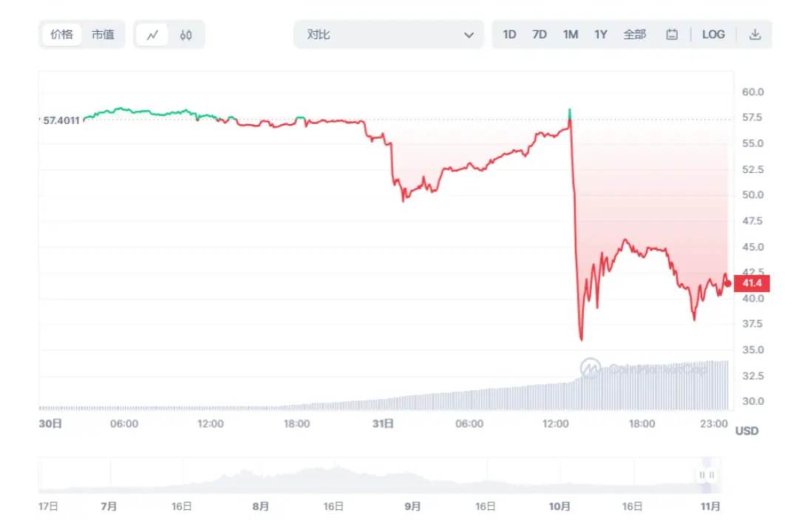Show the 1Y time range
This screenshot has width=796, height=532.
600,35
